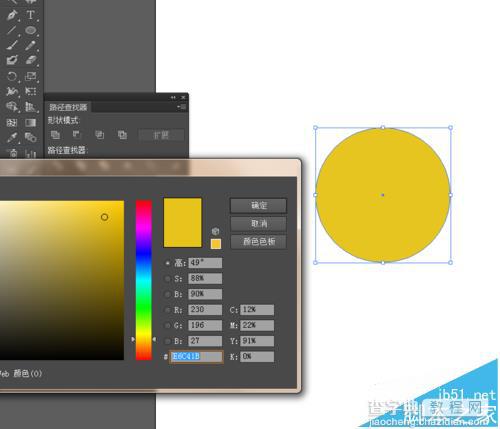
Task: Select the Type tool
Action: tap(30, 15)
